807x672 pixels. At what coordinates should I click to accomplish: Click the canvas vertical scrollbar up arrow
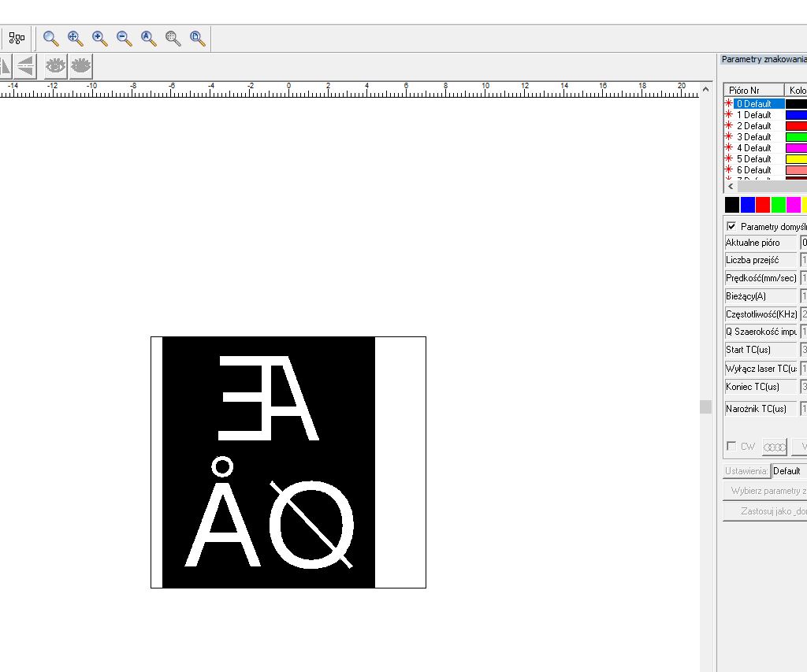coord(705,90)
